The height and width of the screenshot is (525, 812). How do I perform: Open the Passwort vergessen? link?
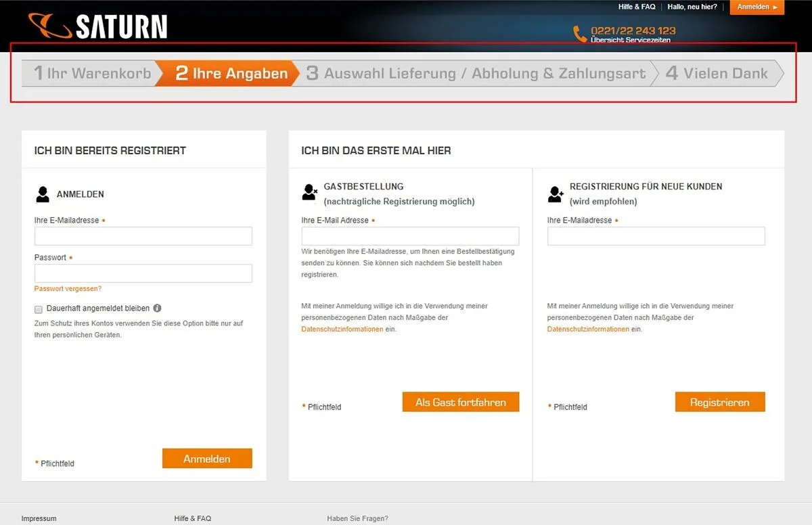click(68, 289)
